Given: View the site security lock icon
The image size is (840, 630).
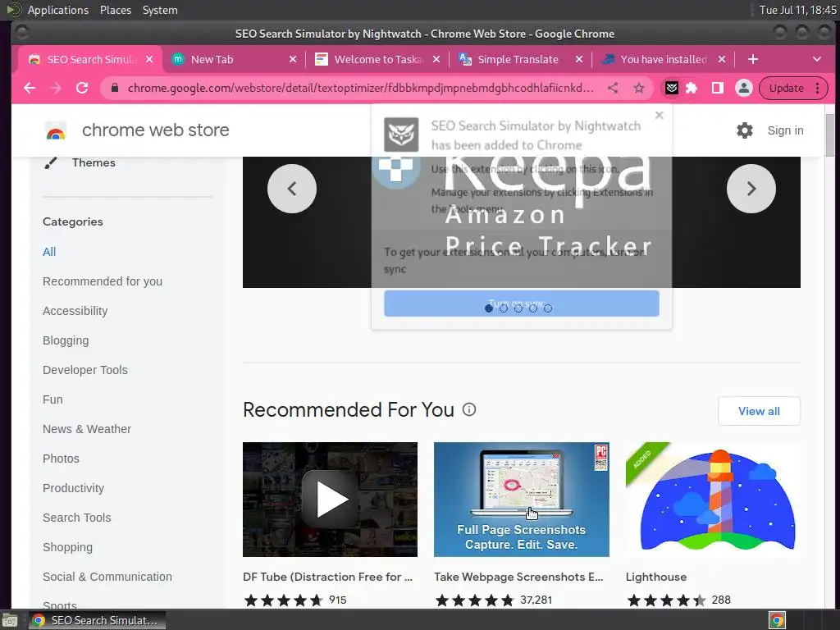Looking at the screenshot, I should click(114, 88).
